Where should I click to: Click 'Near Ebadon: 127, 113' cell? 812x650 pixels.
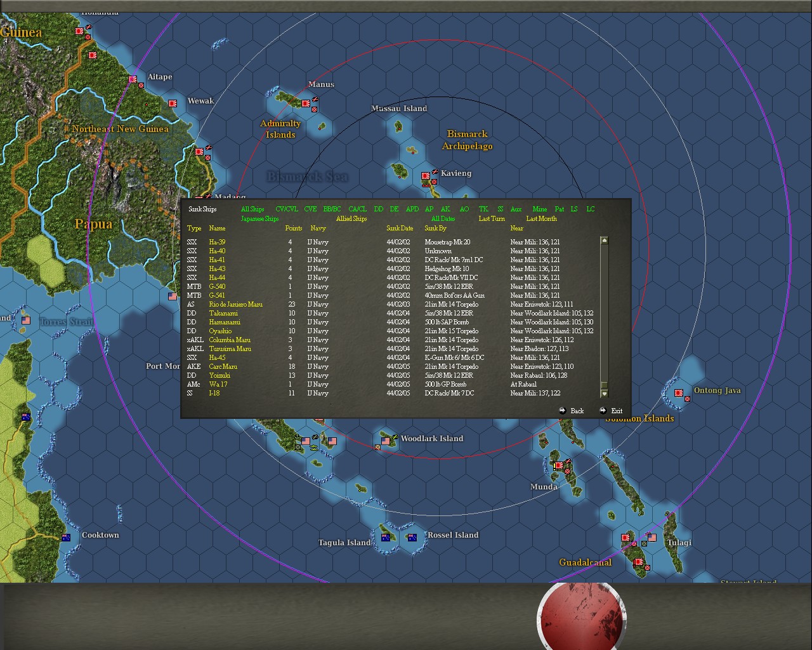click(539, 348)
